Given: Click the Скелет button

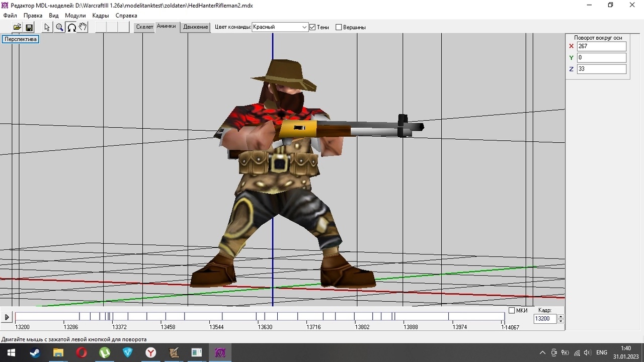Looking at the screenshot, I should [144, 27].
